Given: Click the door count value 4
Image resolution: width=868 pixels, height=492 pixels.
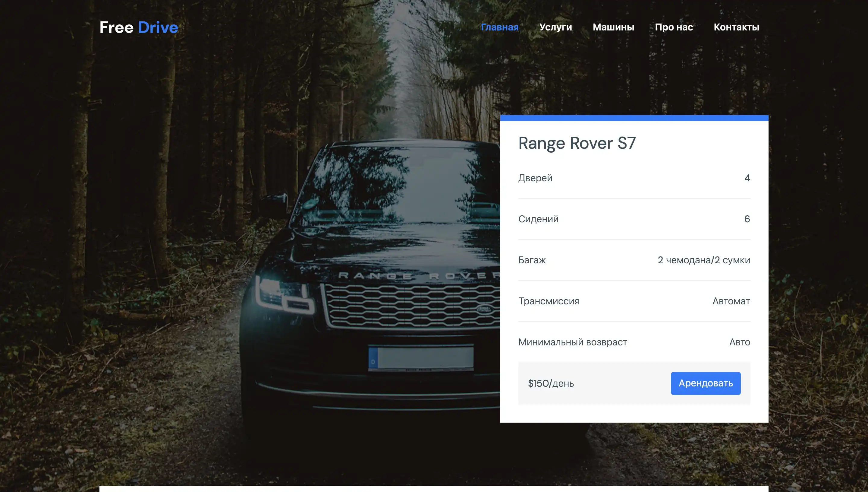Looking at the screenshot, I should [x=747, y=178].
